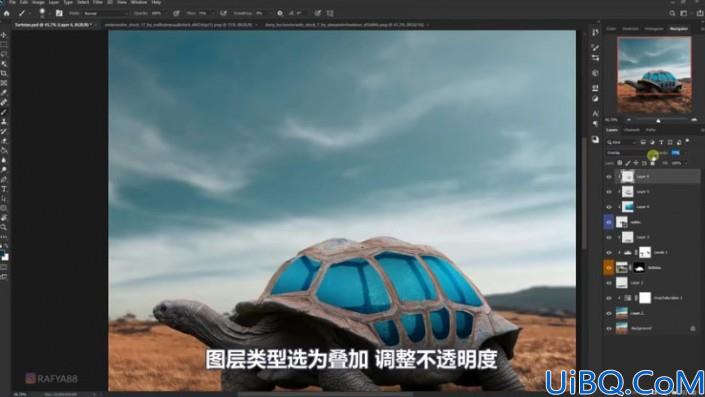Filter layers by type layers icon
The image size is (705, 397).
pos(661,142)
